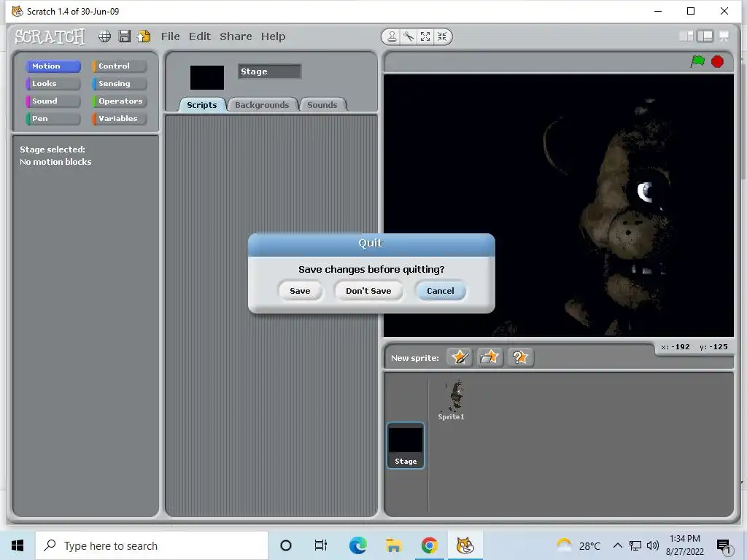Select the grow sprite tool
747x560 pixels.
pyautogui.click(x=425, y=36)
